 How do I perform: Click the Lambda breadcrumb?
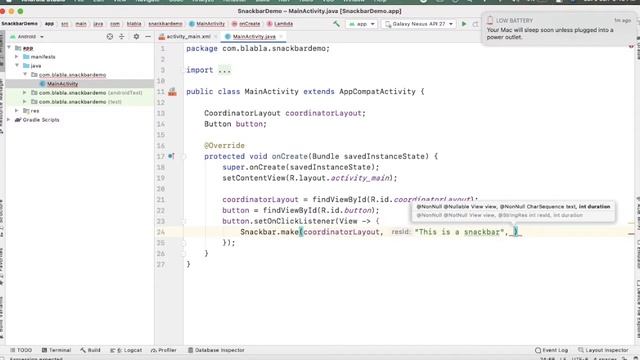[280, 24]
